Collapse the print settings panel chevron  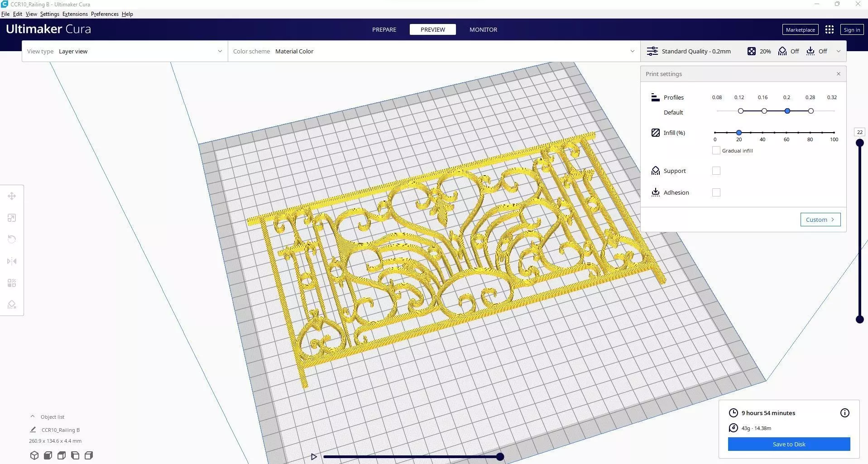pos(838,51)
